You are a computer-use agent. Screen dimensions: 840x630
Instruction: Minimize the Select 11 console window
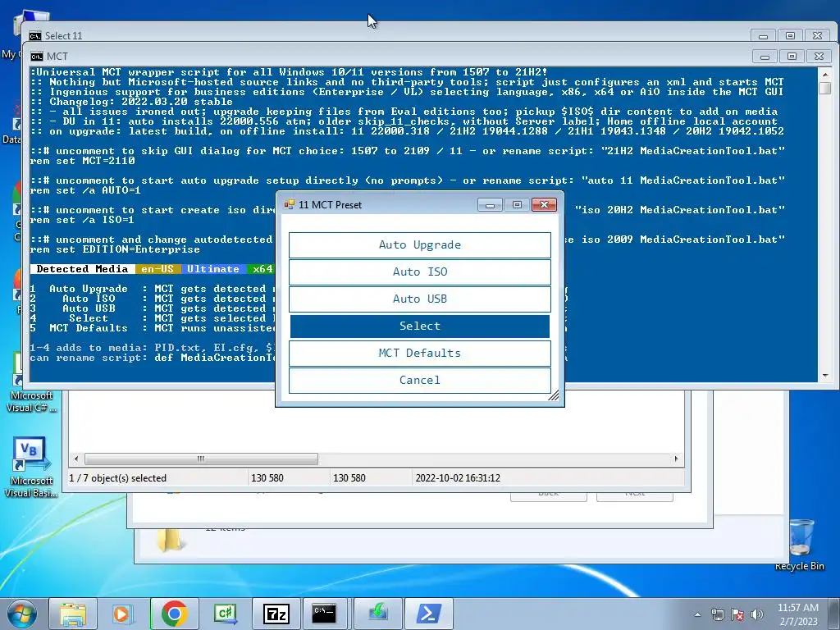click(763, 36)
